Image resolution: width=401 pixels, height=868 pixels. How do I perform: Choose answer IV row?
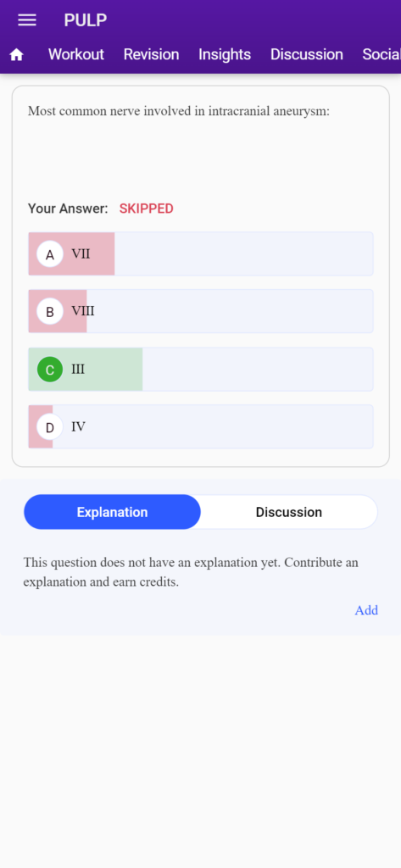tap(200, 427)
